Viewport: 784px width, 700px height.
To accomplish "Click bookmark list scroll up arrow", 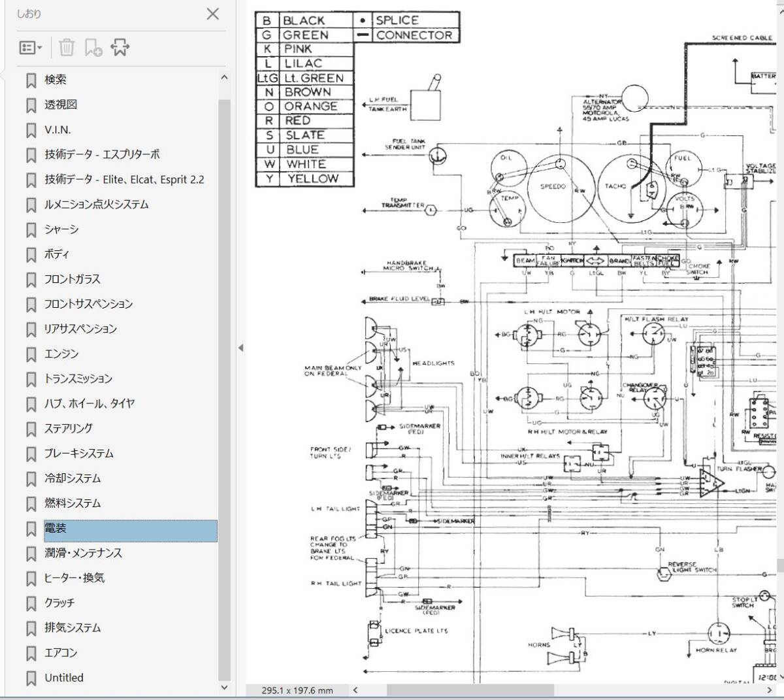I will 225,77.
